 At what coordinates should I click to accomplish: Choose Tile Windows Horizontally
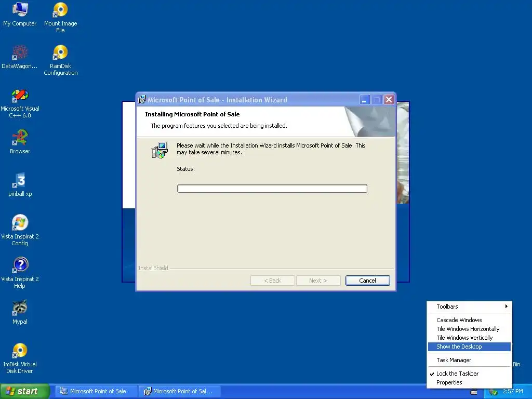(469, 329)
